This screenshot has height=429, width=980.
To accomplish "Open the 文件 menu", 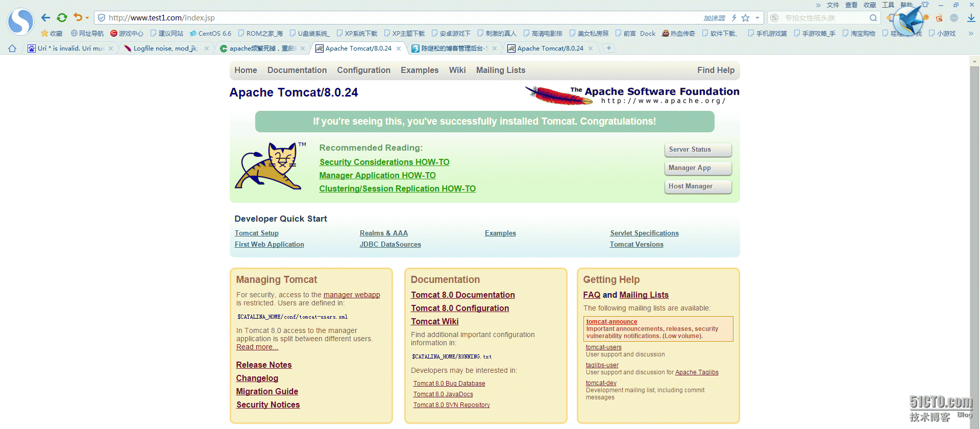I will pos(833,5).
